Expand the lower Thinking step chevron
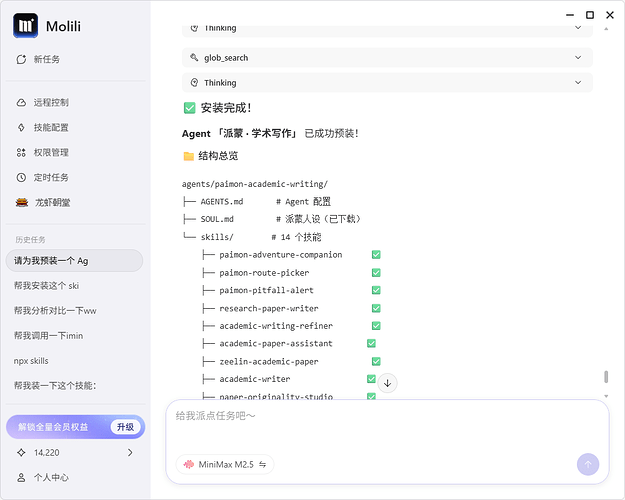The image size is (625, 500). (x=578, y=83)
